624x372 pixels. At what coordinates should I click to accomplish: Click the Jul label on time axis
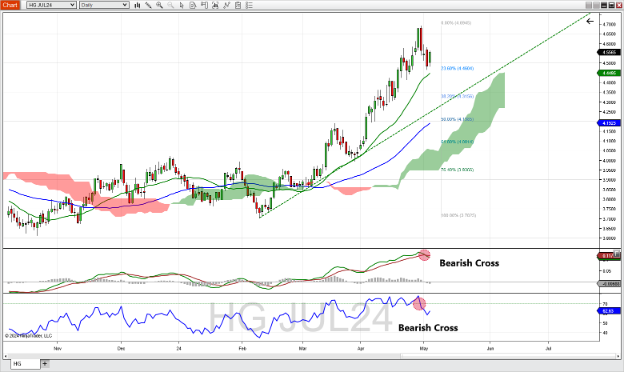tap(548, 349)
